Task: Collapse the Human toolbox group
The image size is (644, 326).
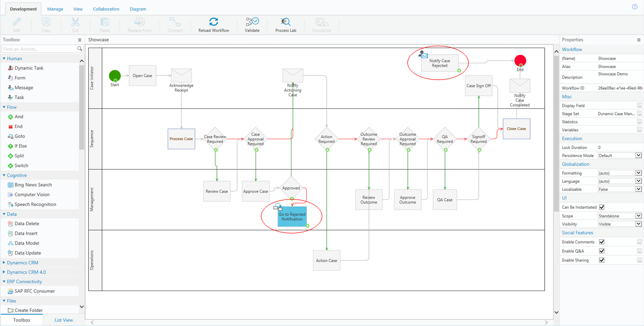Action: pyautogui.click(x=4, y=59)
